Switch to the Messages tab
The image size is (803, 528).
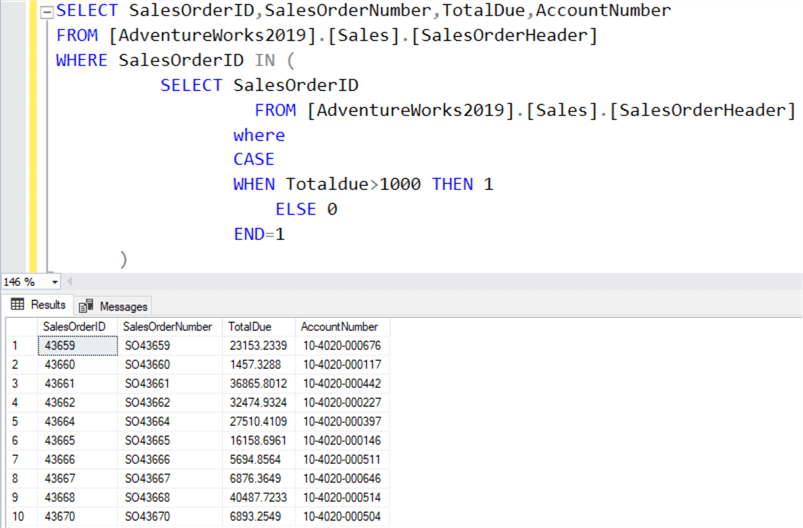click(x=113, y=306)
